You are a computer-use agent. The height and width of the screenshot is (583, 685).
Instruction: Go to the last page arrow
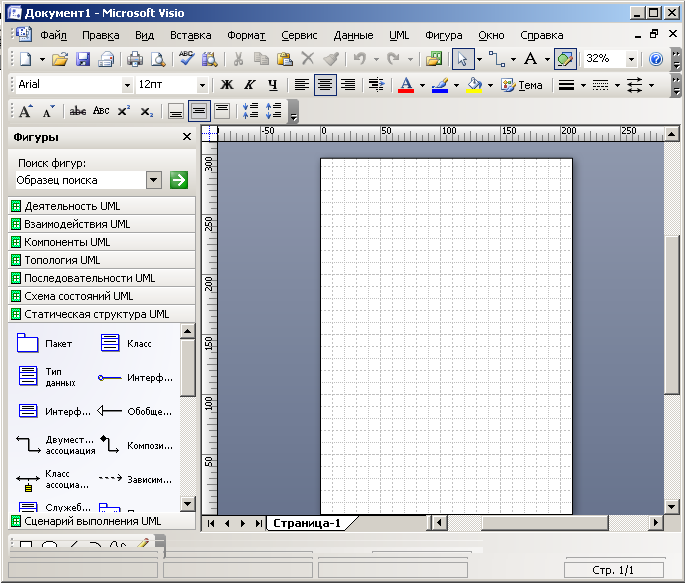(x=259, y=523)
